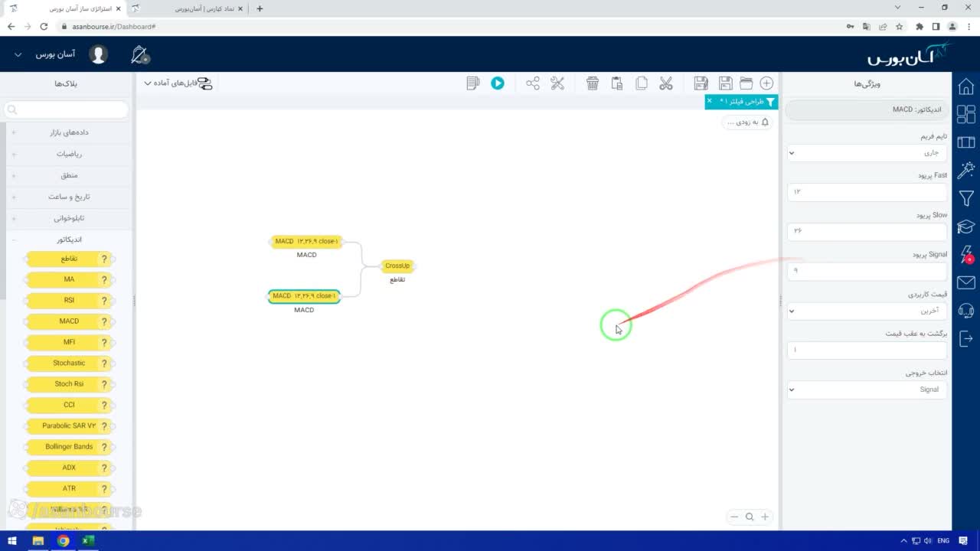Select the Bollinger Bands indicator block
Viewport: 980px width, 551px height.
(70, 447)
